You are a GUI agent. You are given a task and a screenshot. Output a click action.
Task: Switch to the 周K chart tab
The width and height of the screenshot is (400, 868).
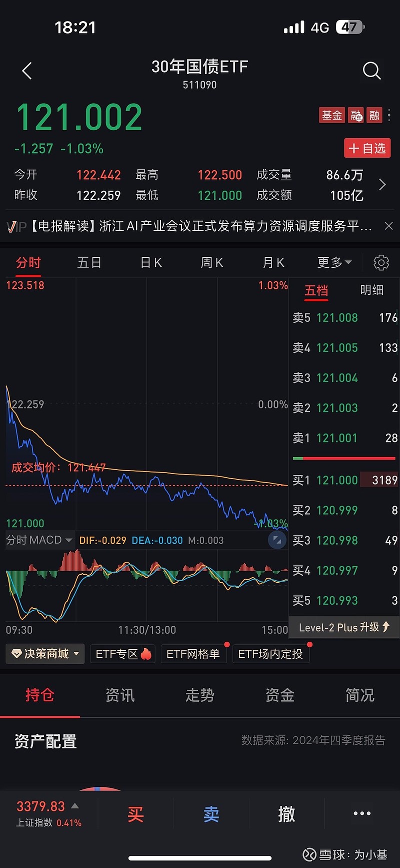click(x=212, y=263)
